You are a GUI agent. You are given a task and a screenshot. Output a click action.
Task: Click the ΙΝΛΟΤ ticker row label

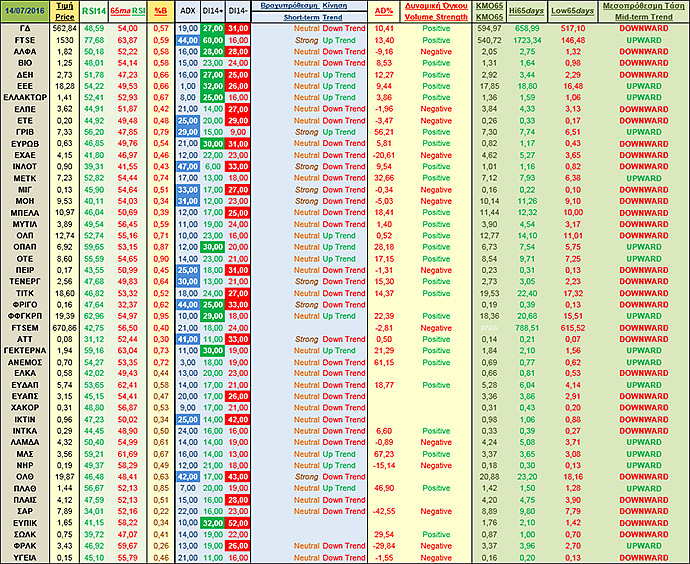tap(25, 167)
